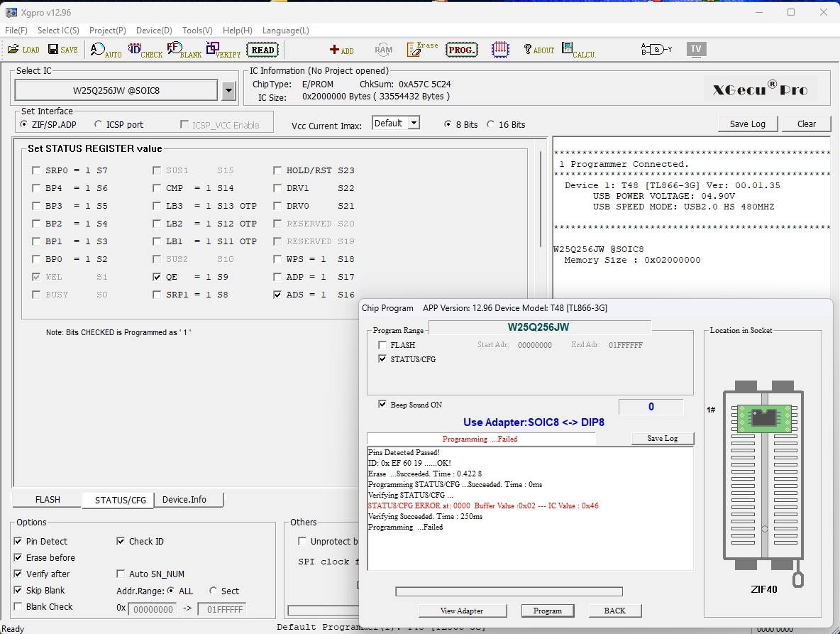840x634 pixels.
Task: Click the BLANK check toolbar icon
Action: point(184,50)
